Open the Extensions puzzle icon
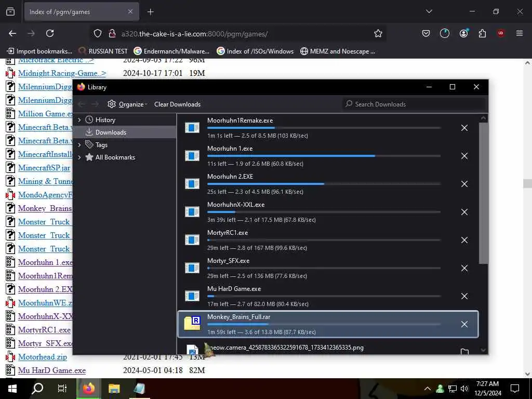 click(482, 33)
